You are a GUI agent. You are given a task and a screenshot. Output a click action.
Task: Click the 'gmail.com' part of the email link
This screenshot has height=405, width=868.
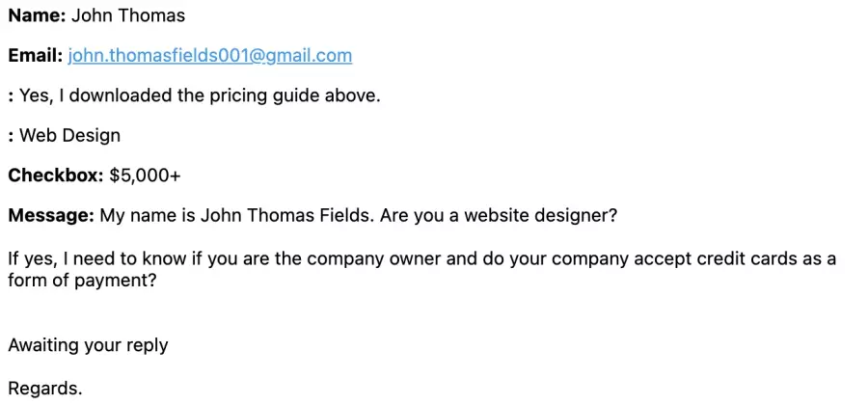pos(309,57)
